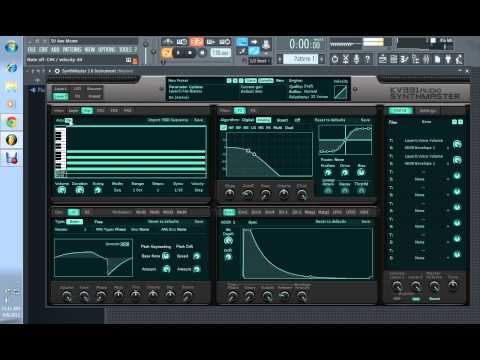This screenshot has width=480, height=360.
Task: Click the filter Cutoff knob
Action: [x=247, y=193]
